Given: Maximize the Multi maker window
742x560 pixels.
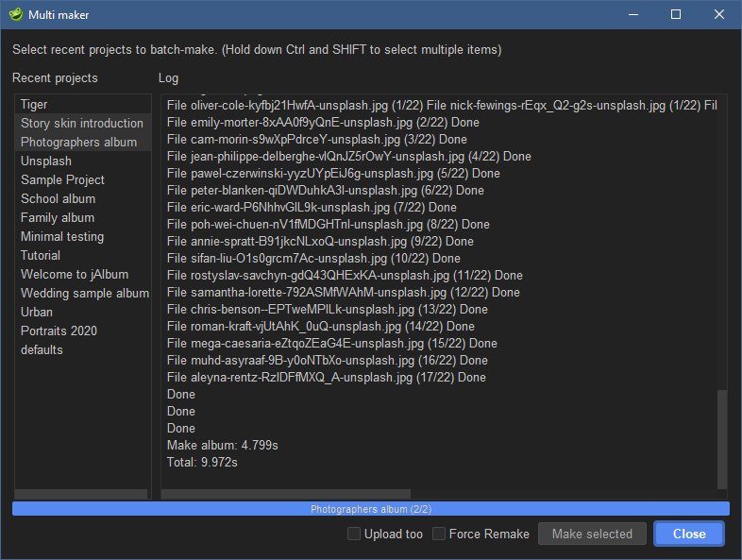Looking at the screenshot, I should 676,15.
